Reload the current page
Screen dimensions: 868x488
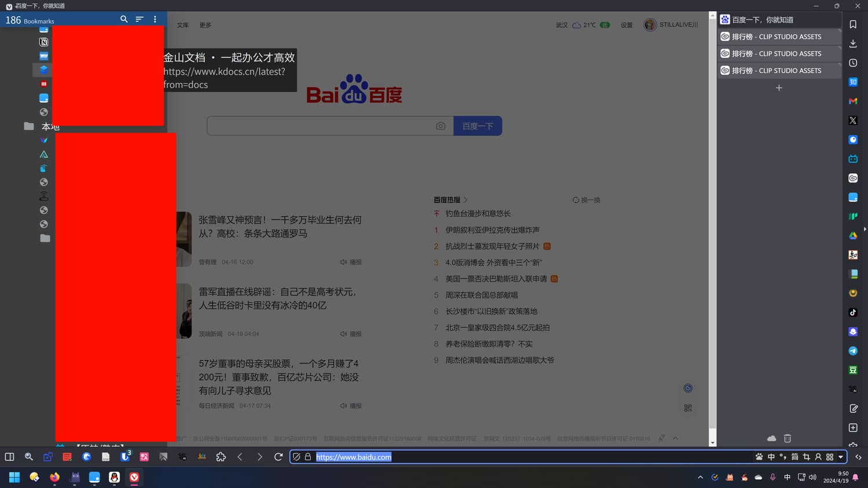278,457
